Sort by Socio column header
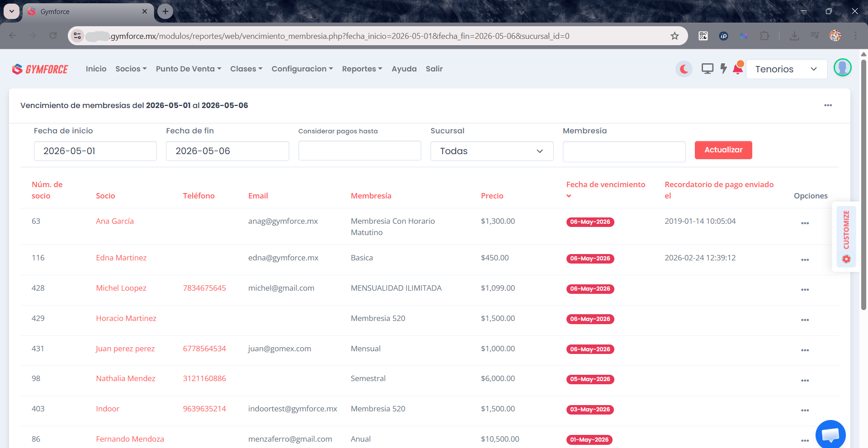The image size is (868, 448). click(105, 196)
